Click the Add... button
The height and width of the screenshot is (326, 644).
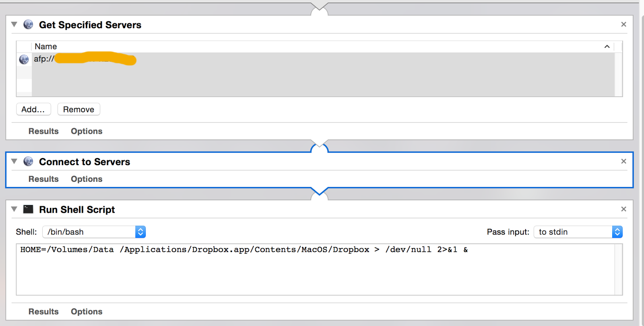[33, 109]
